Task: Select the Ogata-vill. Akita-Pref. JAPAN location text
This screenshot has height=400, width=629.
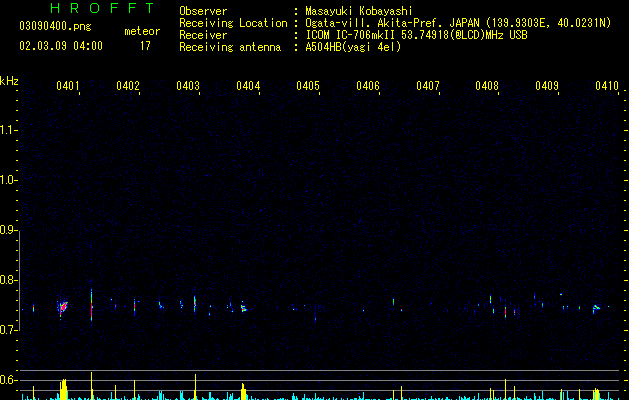Action: (458, 23)
